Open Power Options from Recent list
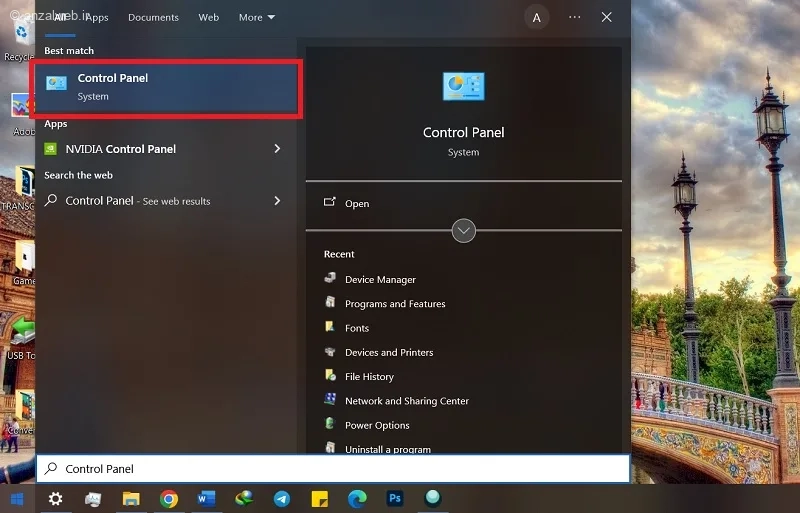 pos(377,425)
